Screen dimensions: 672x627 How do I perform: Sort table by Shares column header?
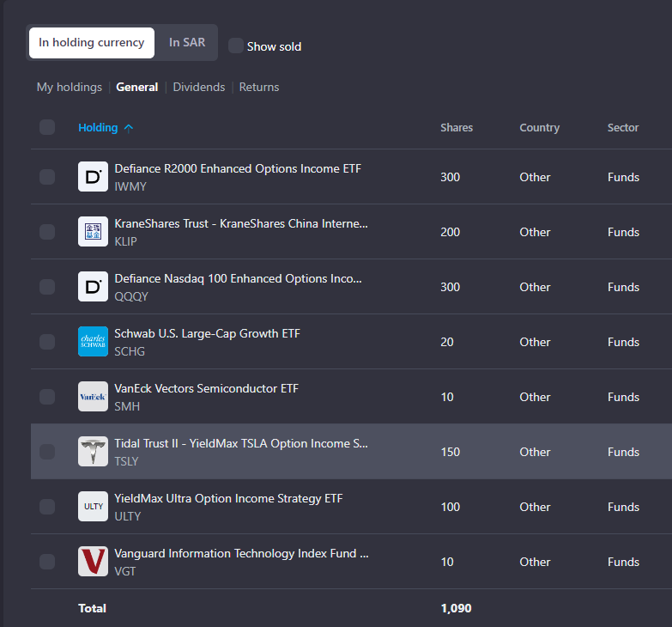coord(457,128)
